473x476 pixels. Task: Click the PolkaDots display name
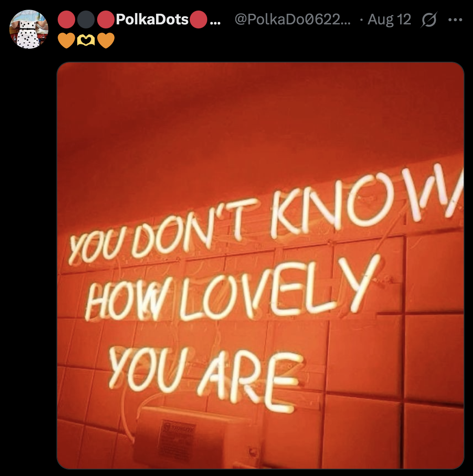(152, 19)
